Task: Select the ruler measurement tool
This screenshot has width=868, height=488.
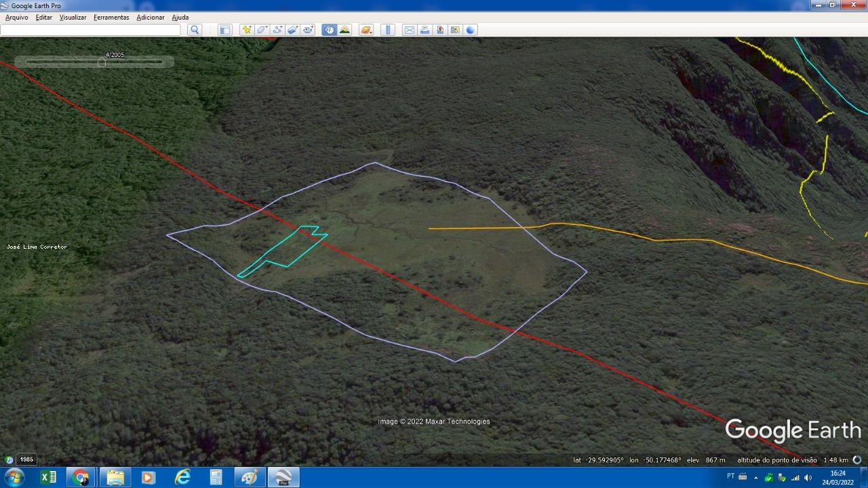Action: 388,30
